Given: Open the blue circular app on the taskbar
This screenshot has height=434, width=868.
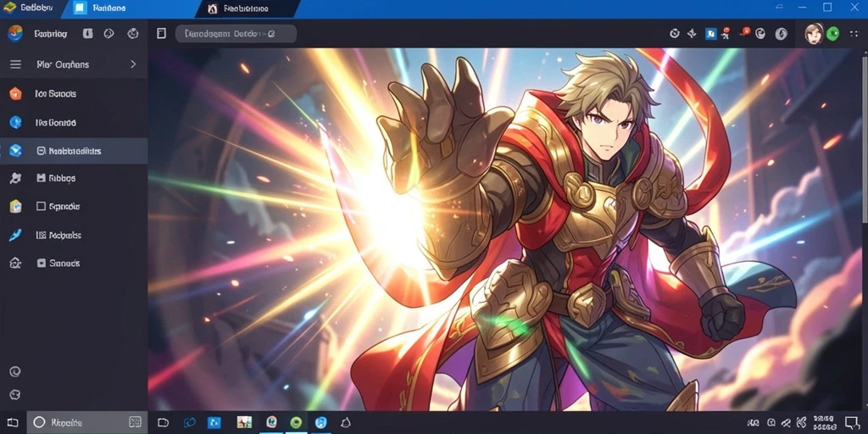Looking at the screenshot, I should click(321, 422).
